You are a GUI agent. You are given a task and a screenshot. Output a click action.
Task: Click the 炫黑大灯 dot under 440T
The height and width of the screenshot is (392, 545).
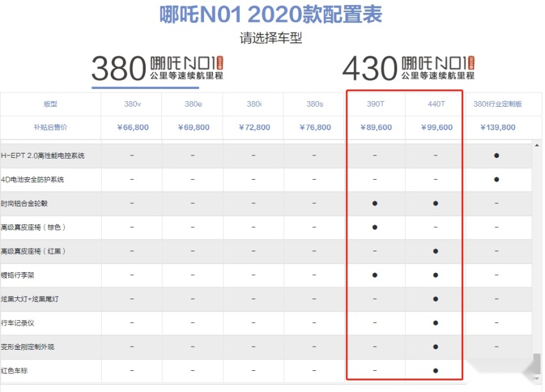click(436, 299)
